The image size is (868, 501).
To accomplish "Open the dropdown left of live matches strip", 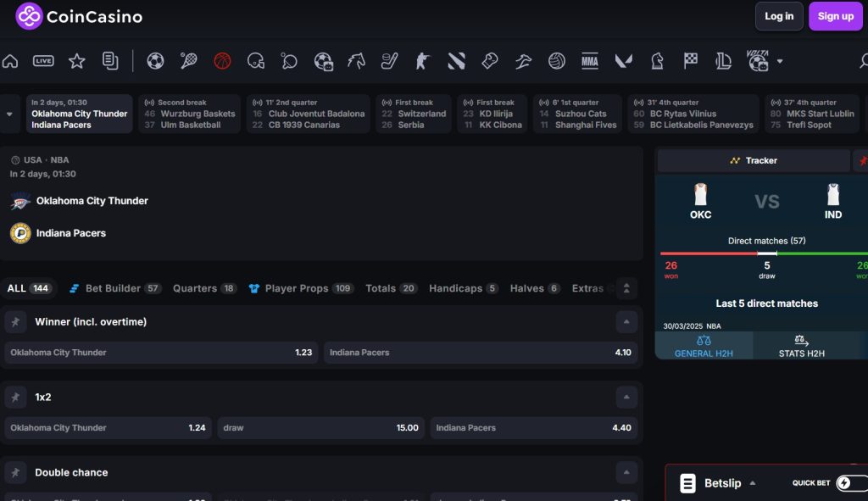I will tap(10, 114).
